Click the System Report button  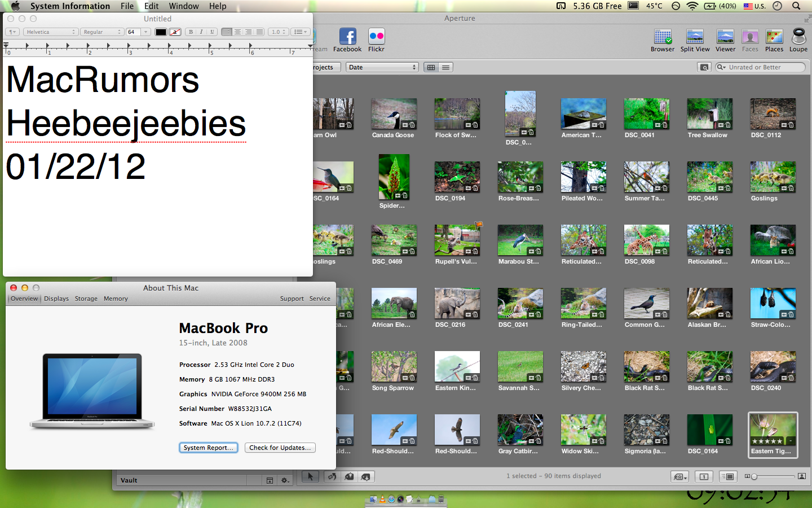pos(209,448)
